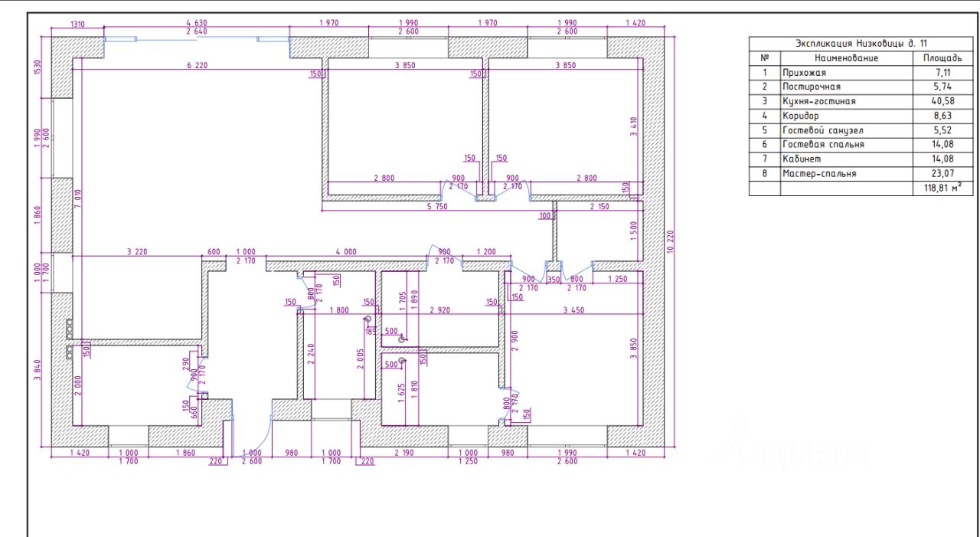
Task: Select the '185' dimension label
Action: (x=371, y=331)
